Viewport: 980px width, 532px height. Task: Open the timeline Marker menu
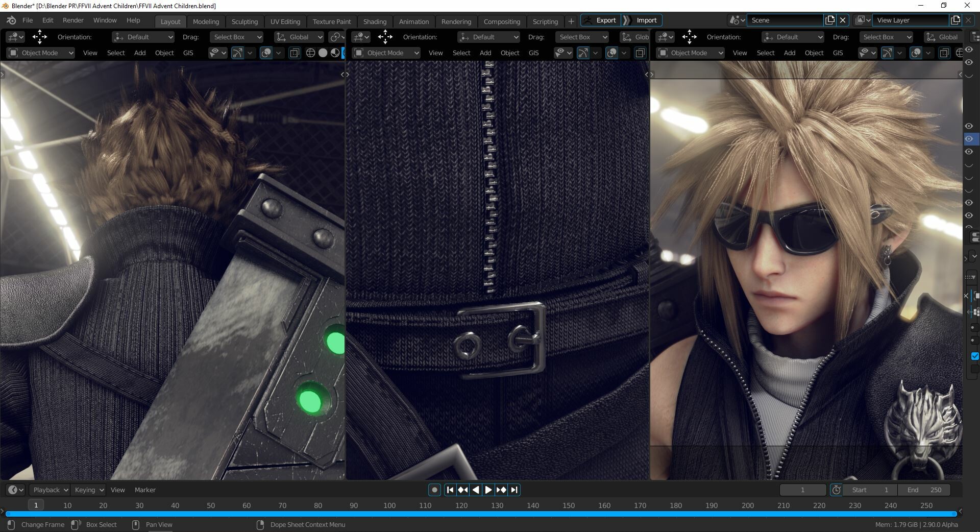point(145,490)
